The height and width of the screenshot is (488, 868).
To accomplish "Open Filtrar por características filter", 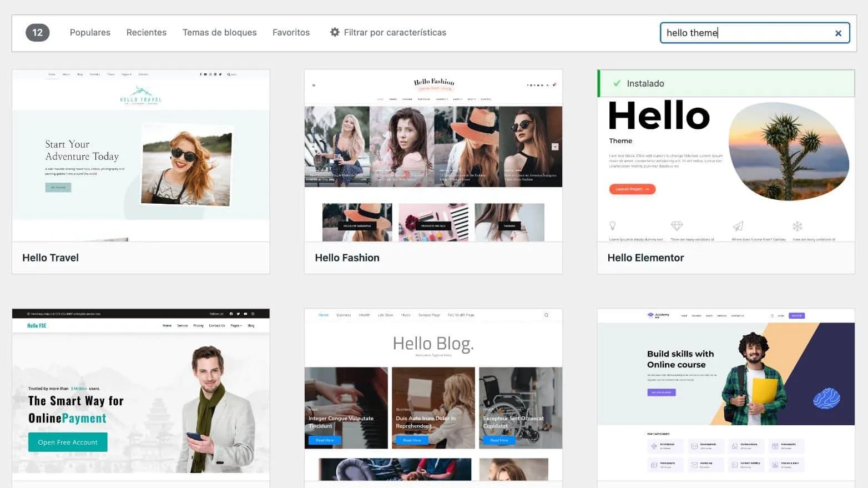I will [388, 32].
